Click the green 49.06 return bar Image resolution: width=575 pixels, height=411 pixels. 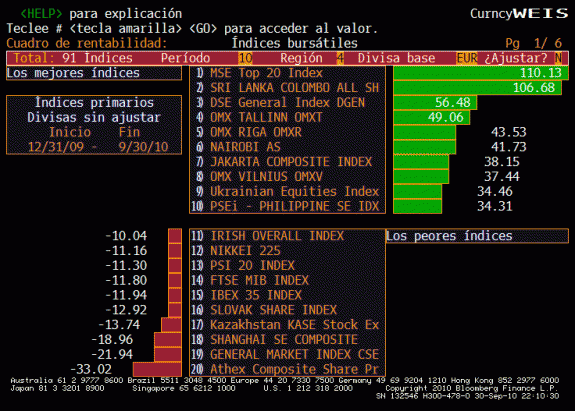click(432, 117)
